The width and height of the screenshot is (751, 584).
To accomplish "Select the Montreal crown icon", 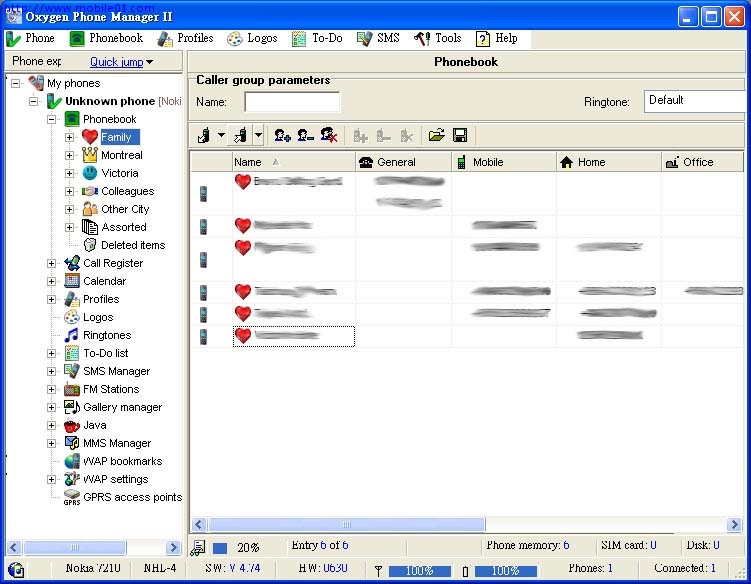I will coord(90,155).
